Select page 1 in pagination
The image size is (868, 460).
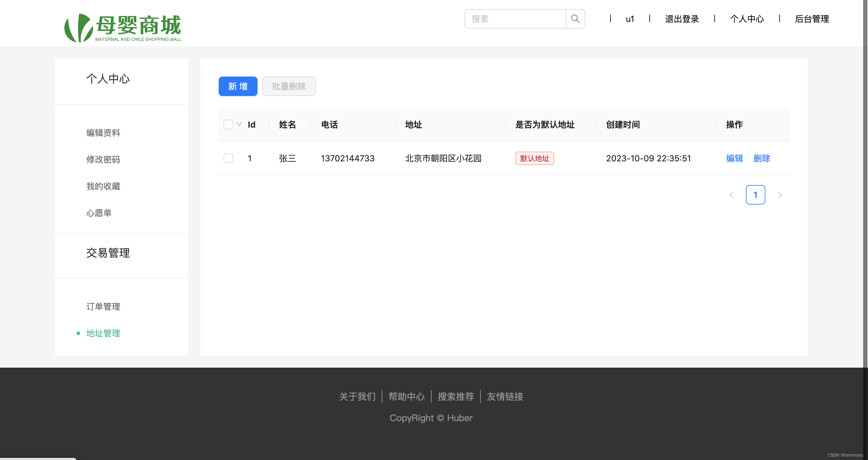[755, 195]
